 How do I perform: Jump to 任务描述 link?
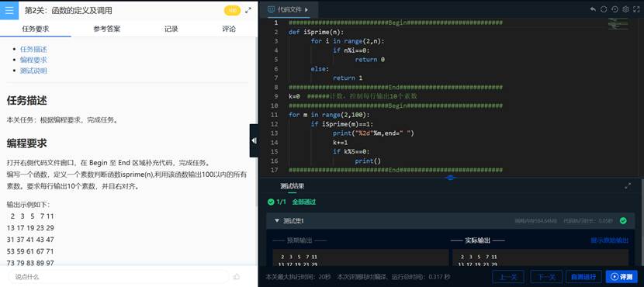coord(33,50)
